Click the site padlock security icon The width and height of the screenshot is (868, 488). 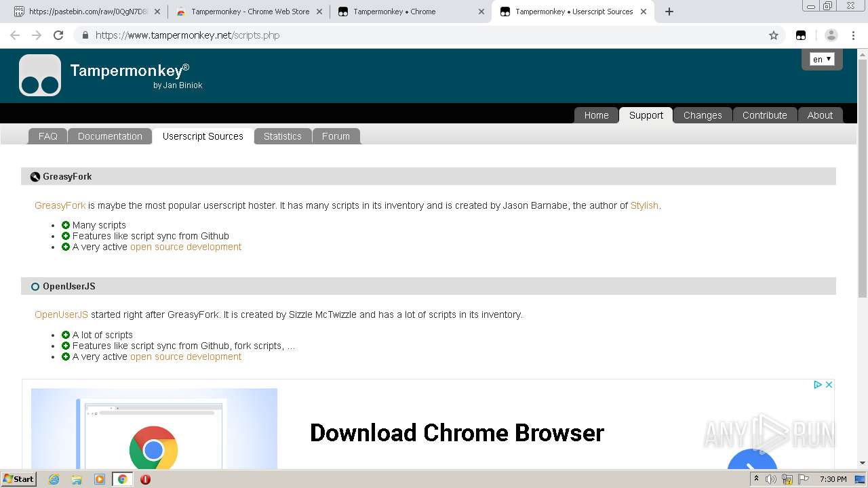pyautogui.click(x=85, y=35)
